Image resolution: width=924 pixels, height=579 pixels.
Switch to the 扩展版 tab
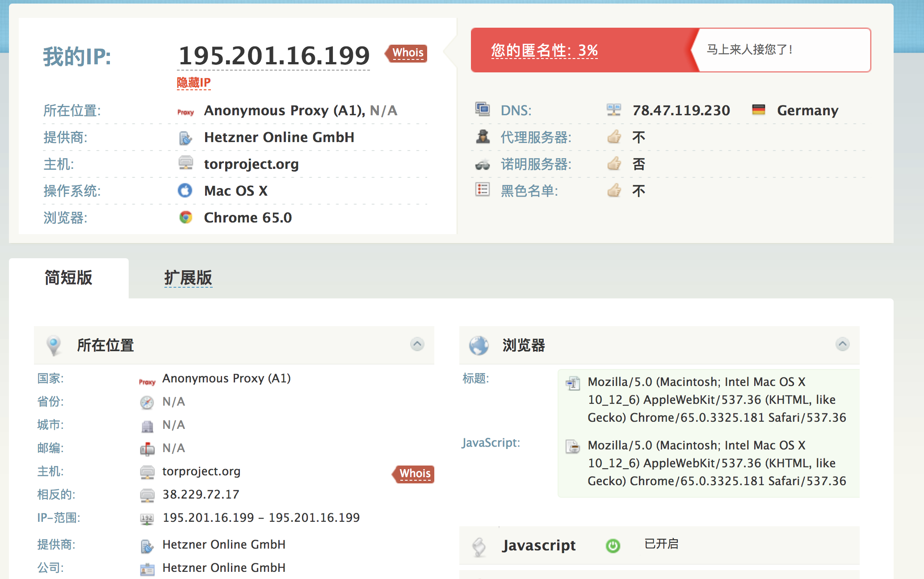pyautogui.click(x=188, y=277)
